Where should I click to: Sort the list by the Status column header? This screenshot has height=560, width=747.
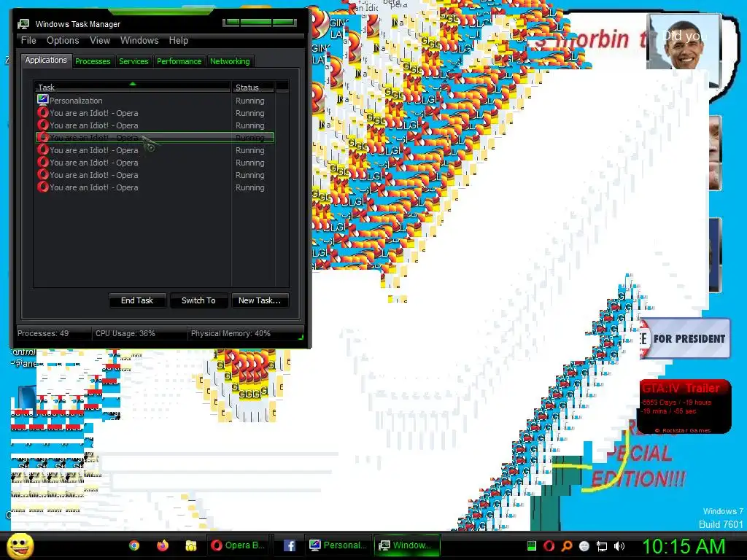253,87
